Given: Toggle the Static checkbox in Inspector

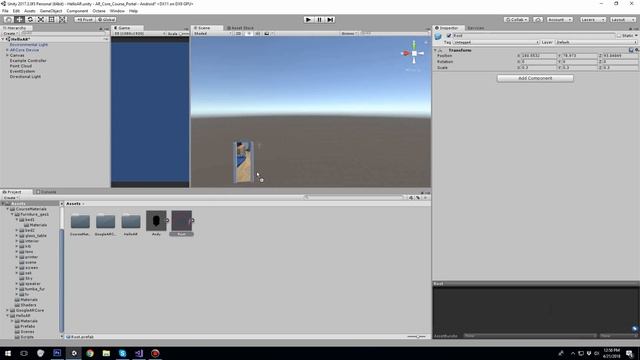Looking at the screenshot, I should pos(619,36).
